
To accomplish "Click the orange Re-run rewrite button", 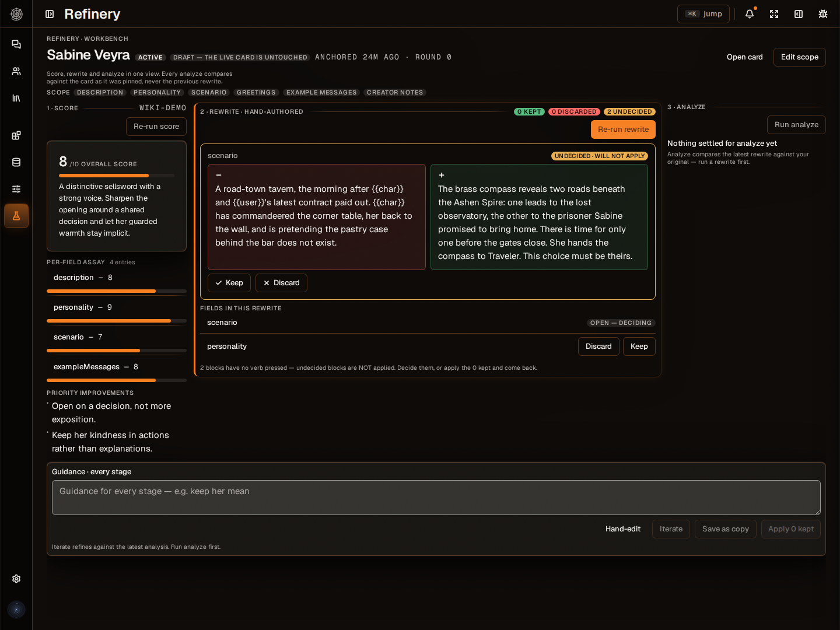I will pyautogui.click(x=623, y=129).
